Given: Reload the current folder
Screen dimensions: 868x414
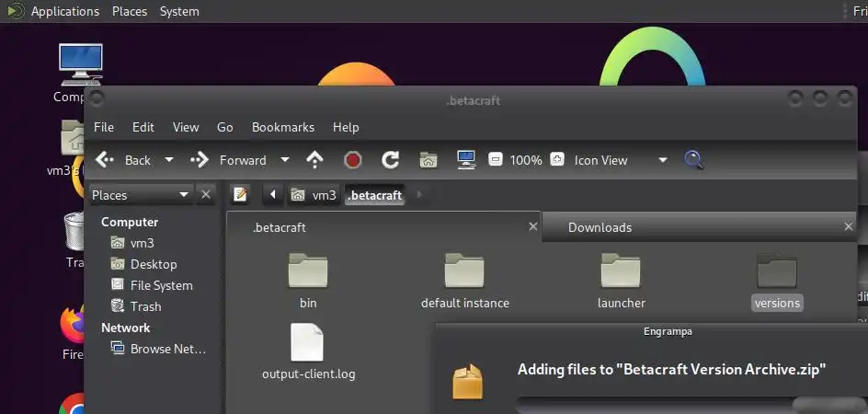Looking at the screenshot, I should (x=390, y=160).
